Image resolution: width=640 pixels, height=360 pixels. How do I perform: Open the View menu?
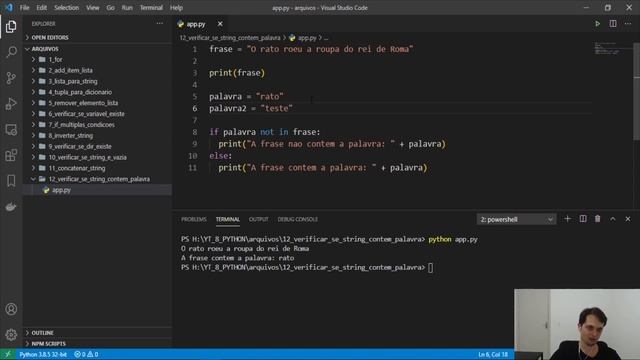click(x=93, y=8)
